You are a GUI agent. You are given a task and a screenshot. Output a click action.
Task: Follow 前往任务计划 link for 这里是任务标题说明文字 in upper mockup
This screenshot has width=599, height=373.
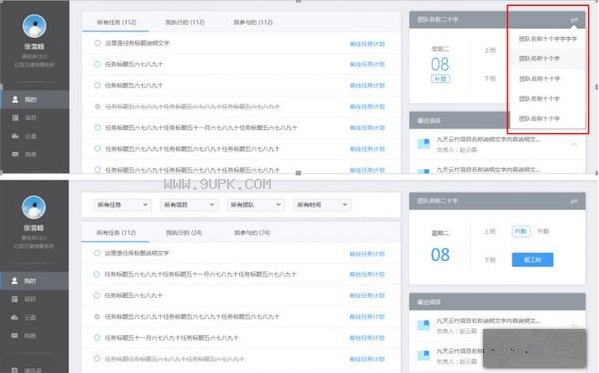367,44
